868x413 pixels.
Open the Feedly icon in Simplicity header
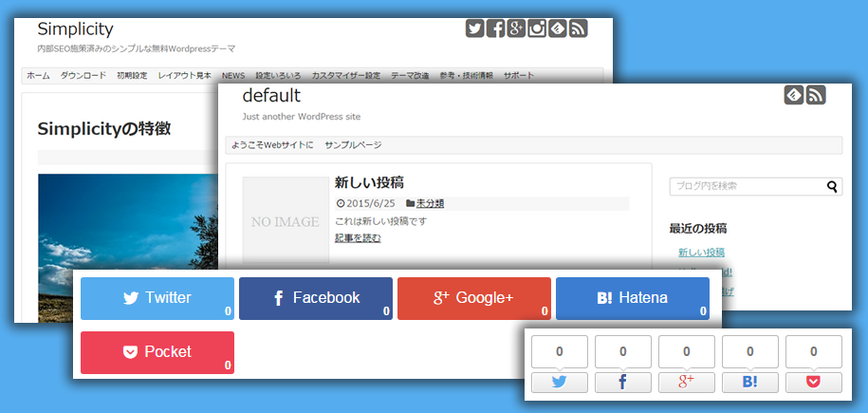[558, 28]
